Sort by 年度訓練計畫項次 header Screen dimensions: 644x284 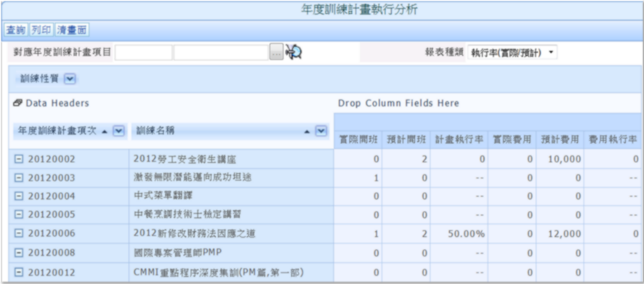[x=58, y=131]
